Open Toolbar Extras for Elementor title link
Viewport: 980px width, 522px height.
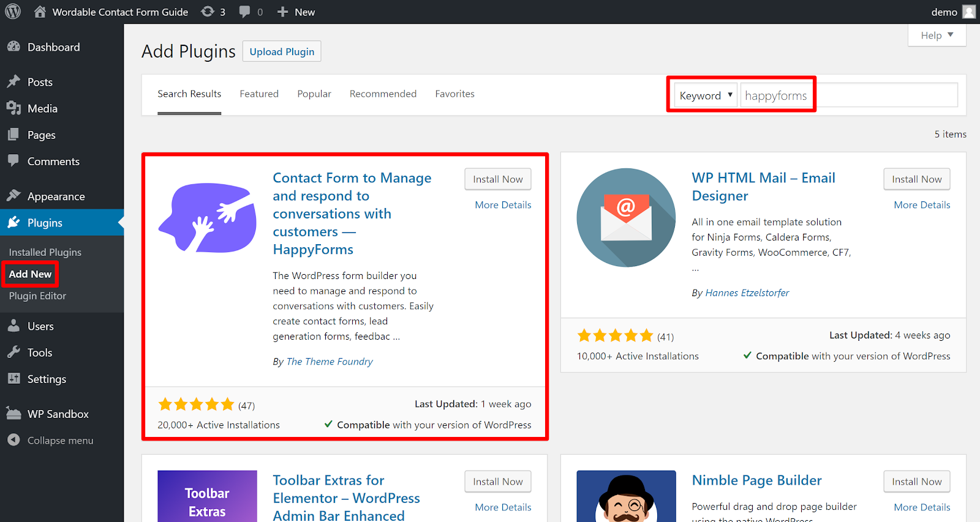[346, 498]
